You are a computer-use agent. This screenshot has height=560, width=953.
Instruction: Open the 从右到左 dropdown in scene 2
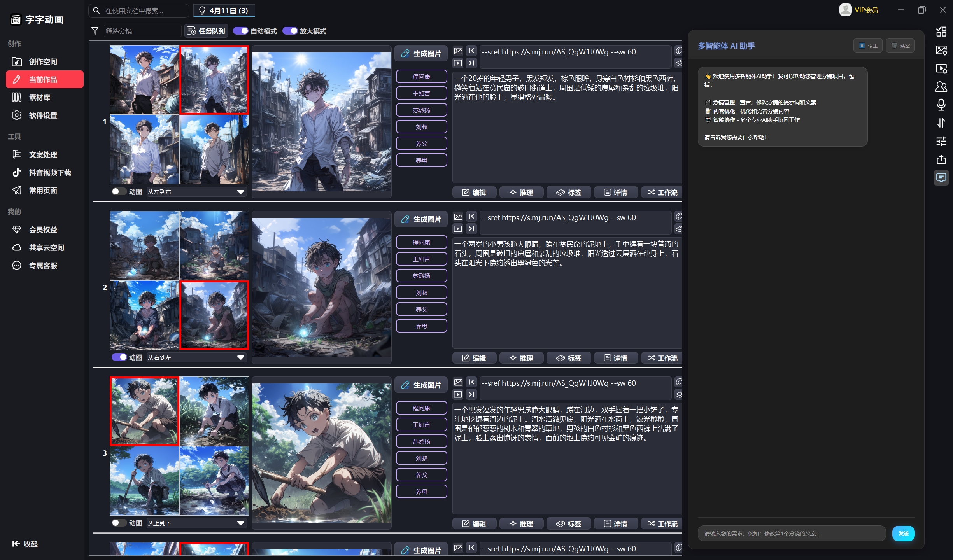[196, 357]
